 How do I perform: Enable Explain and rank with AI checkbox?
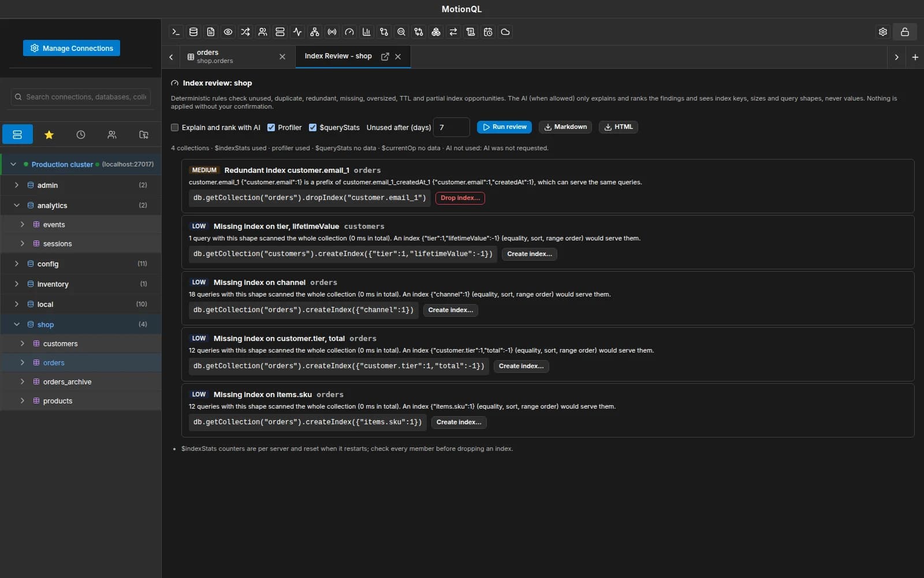[x=175, y=127]
